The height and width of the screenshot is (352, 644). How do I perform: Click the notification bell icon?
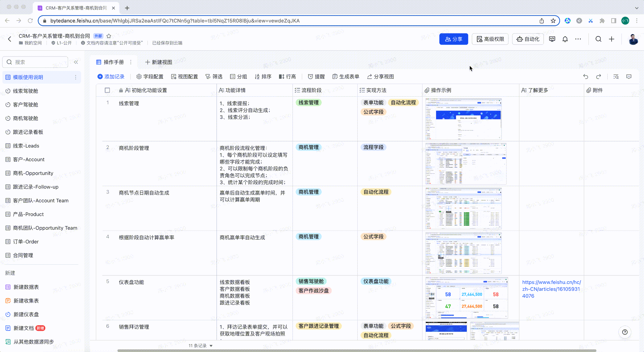click(x=565, y=39)
